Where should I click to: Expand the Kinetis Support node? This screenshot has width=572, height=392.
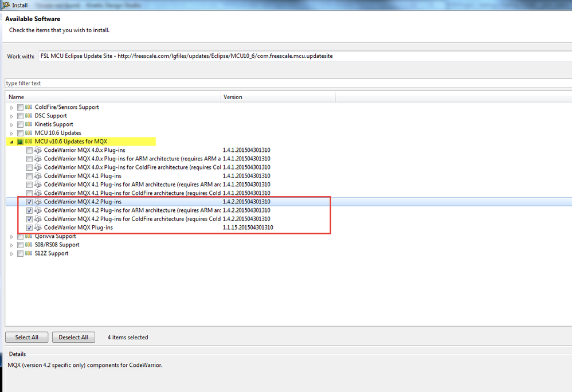coord(11,125)
